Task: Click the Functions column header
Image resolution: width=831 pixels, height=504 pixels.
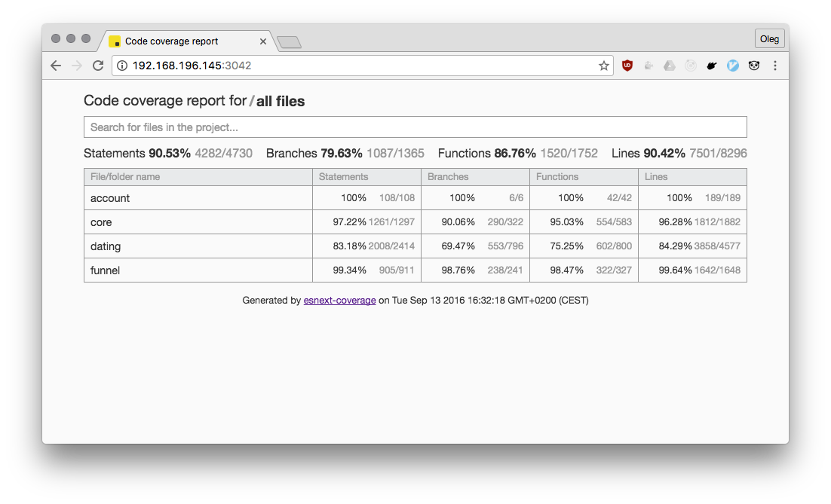Action: tap(584, 177)
